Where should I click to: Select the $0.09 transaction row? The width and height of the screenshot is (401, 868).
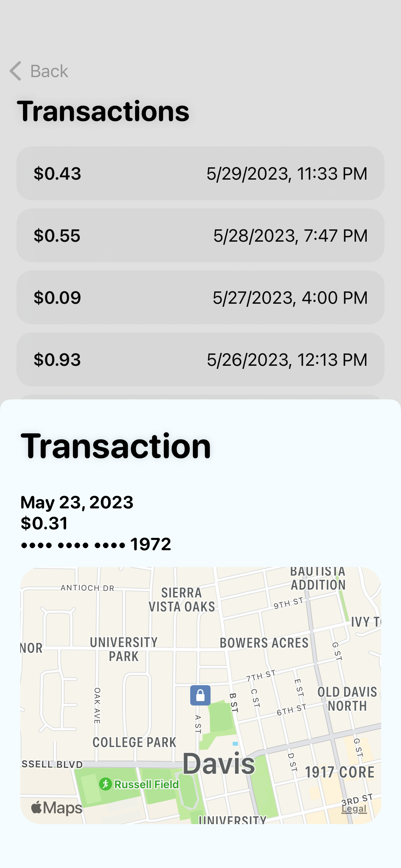coord(200,298)
